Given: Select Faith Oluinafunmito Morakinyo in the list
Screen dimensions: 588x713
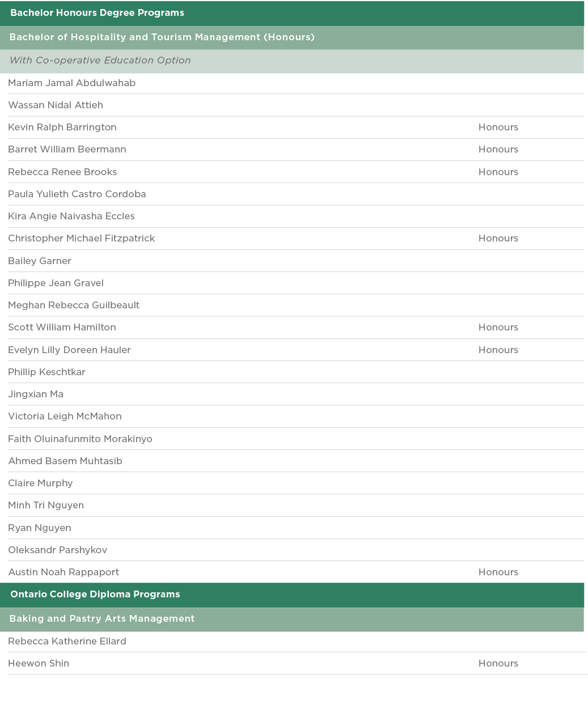Looking at the screenshot, I should click(x=80, y=439).
